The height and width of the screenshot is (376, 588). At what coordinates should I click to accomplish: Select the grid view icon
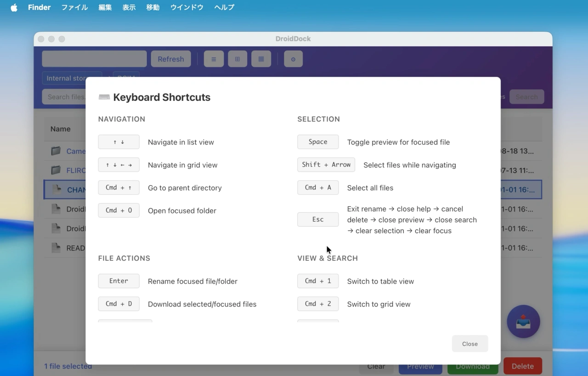coord(237,59)
